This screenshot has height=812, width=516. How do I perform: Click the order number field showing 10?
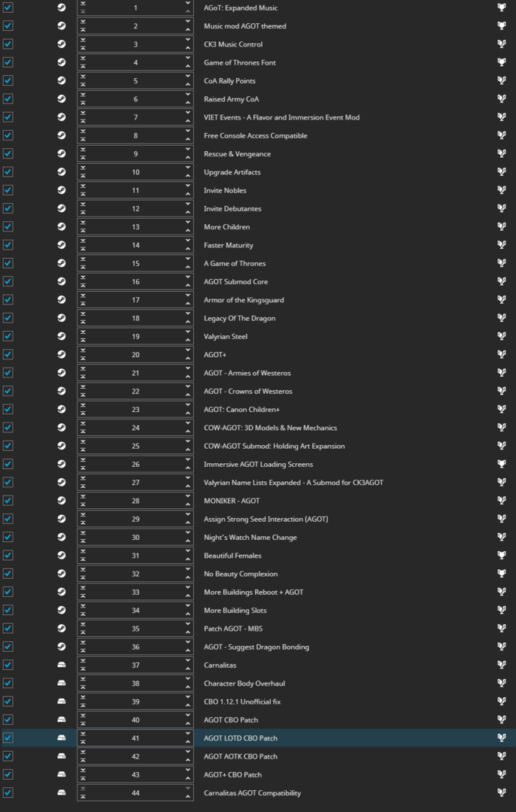tap(135, 172)
